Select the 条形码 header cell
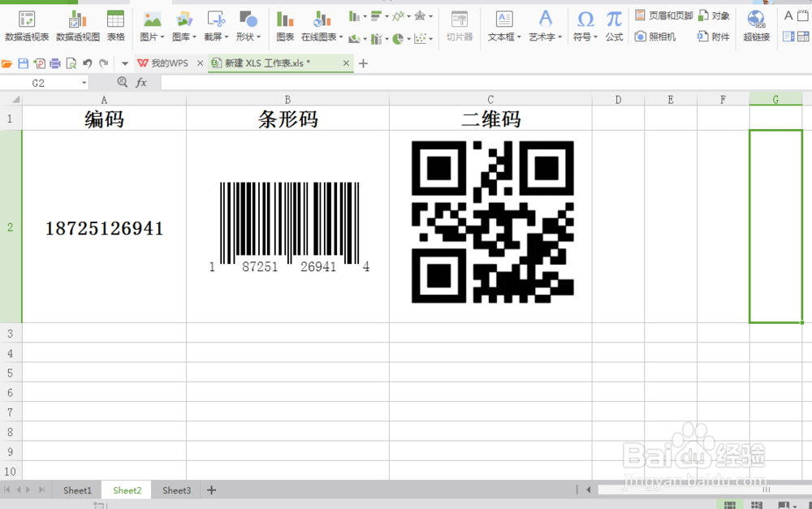Screen dimensions: 812x509 tap(288, 119)
